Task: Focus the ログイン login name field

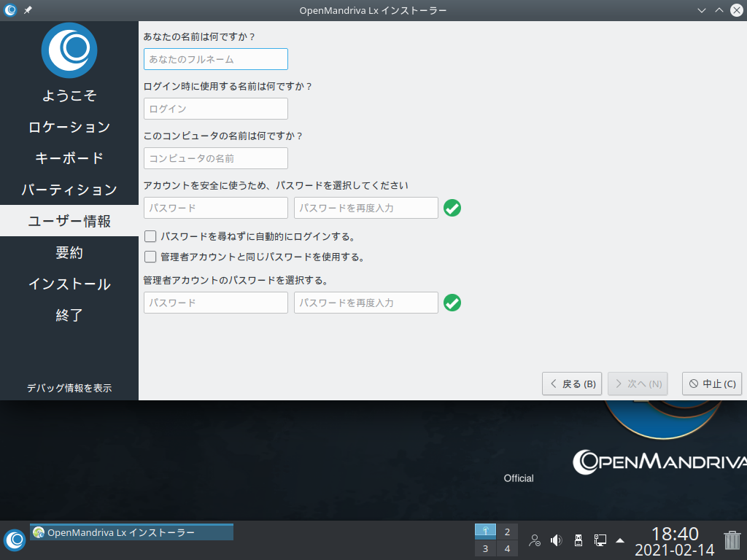Action: tap(216, 109)
